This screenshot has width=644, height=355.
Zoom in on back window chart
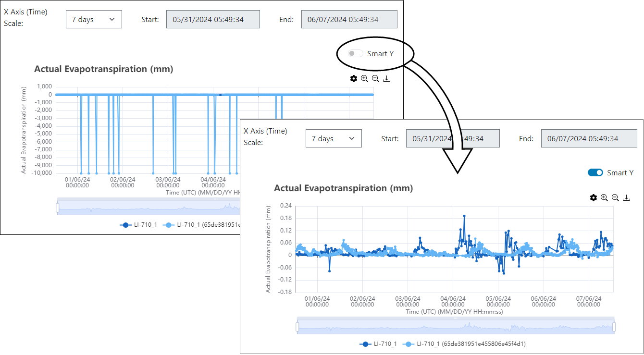[365, 79]
